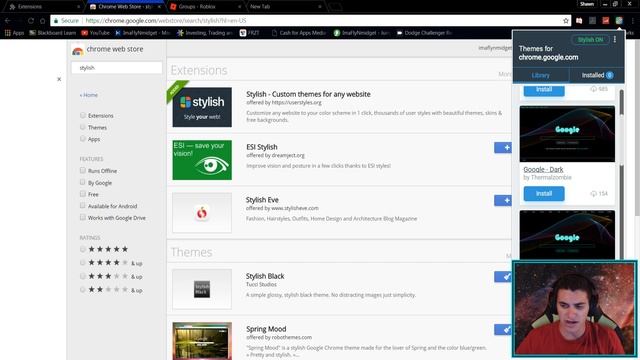The height and width of the screenshot is (360, 640).
Task: Reload the current page
Action: point(31,20)
